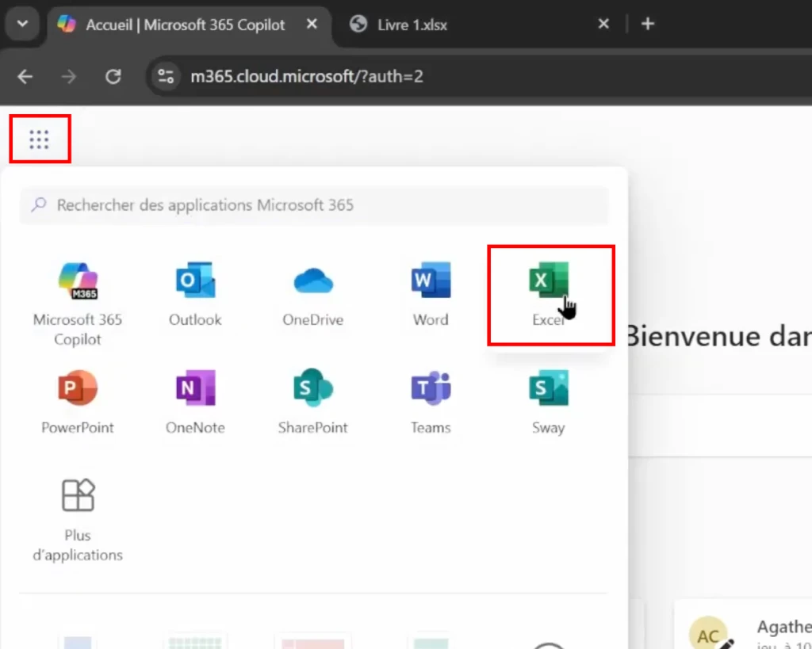Viewport: 812px width, 649px height.
Task: Close the Livre 1.xlsx tab
Action: pos(603,24)
